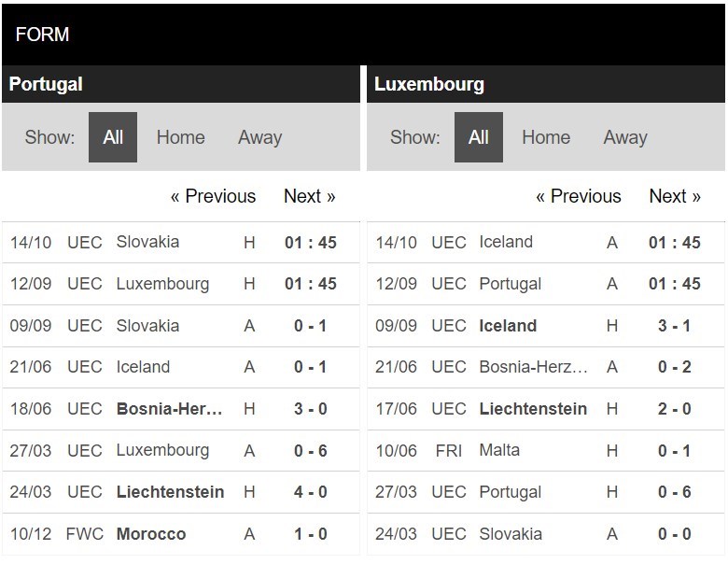Click Malta friendly match row

pos(546,451)
